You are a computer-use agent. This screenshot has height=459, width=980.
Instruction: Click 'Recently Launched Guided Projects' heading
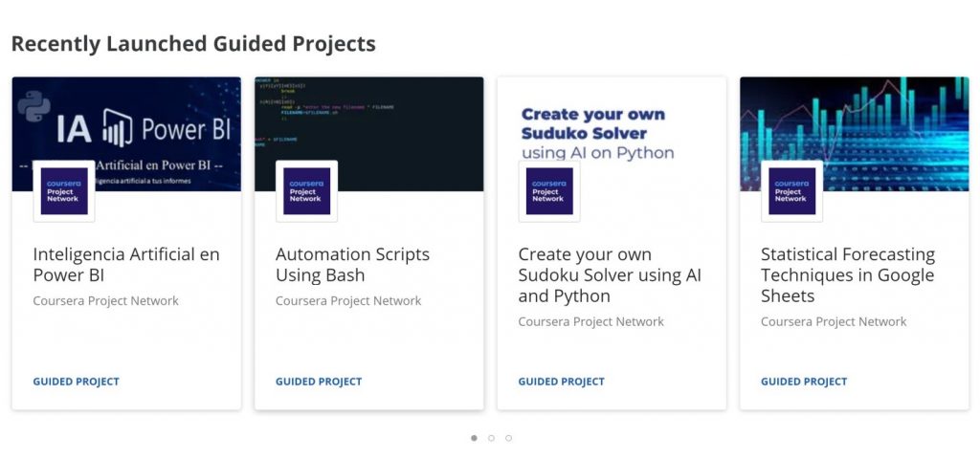pyautogui.click(x=193, y=44)
